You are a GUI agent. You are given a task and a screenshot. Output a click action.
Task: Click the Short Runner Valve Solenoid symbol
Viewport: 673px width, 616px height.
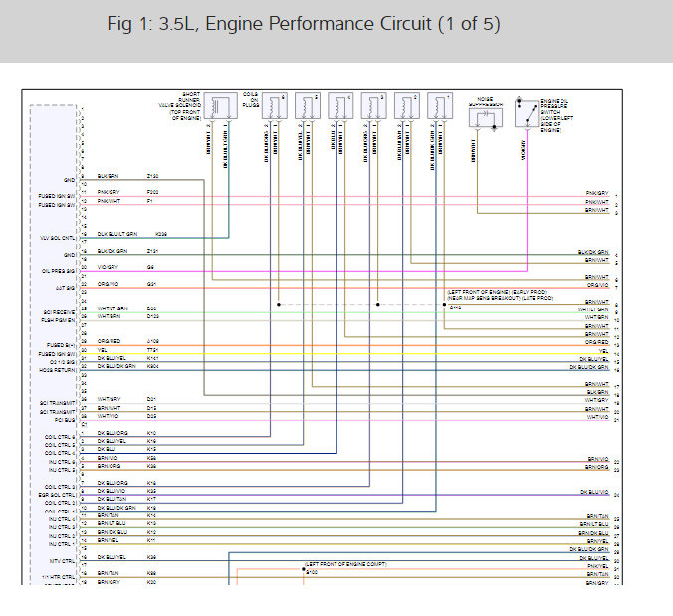coord(221,105)
